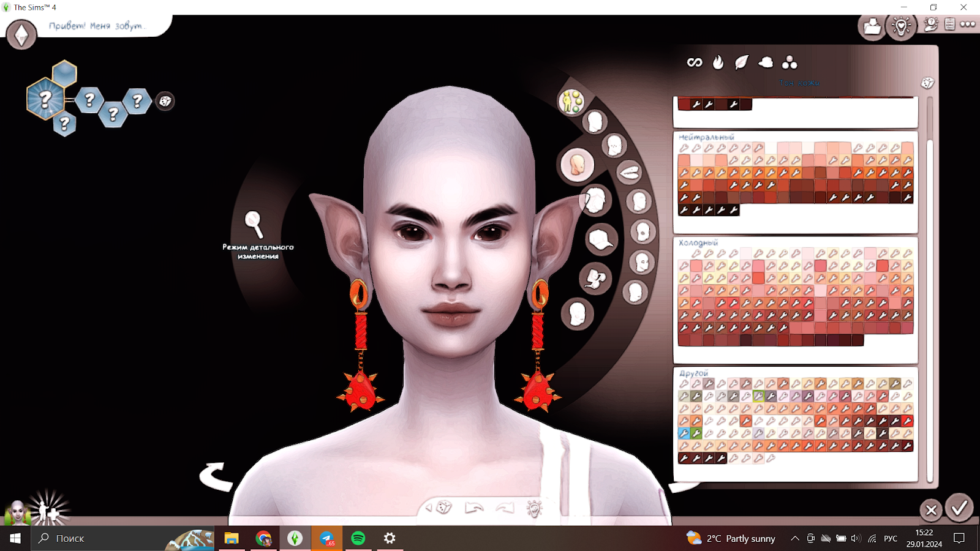Click the lightbulb icon in bottom toolbar
Screen dimensions: 980x551
pos(535,508)
